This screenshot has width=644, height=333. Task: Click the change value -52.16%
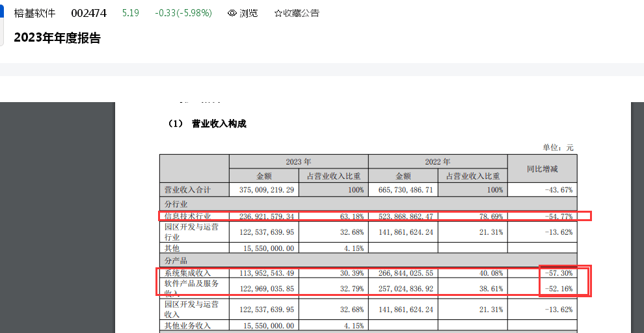(x=559, y=289)
